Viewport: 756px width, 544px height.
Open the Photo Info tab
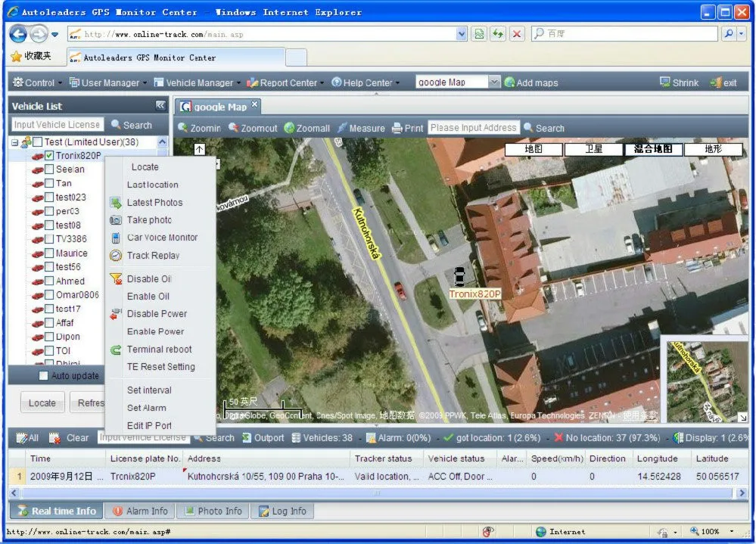(x=213, y=511)
